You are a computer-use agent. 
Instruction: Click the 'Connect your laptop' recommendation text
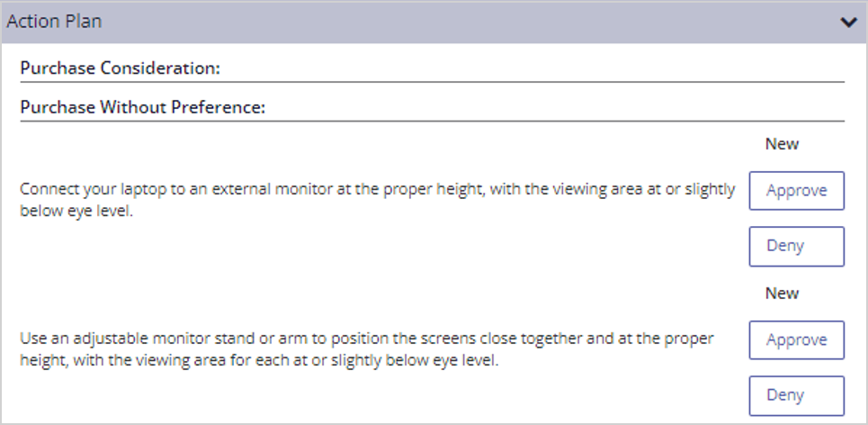(378, 201)
